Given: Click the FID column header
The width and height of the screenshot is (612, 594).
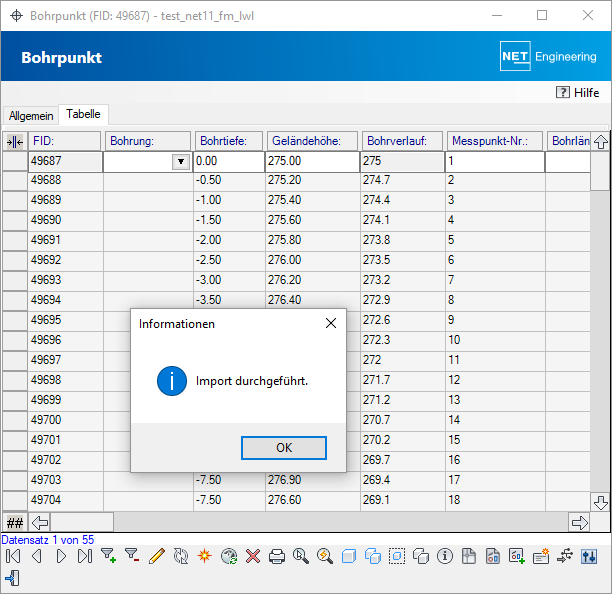Looking at the screenshot, I should [65, 141].
